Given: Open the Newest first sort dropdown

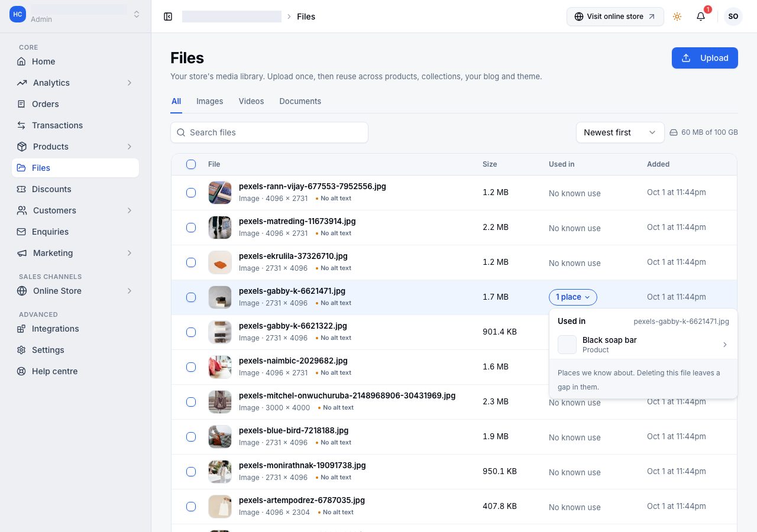Looking at the screenshot, I should [620, 132].
